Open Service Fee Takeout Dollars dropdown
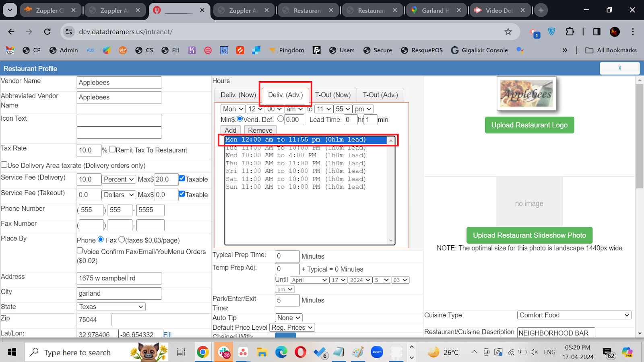Image resolution: width=644 pixels, height=362 pixels. coord(119,195)
